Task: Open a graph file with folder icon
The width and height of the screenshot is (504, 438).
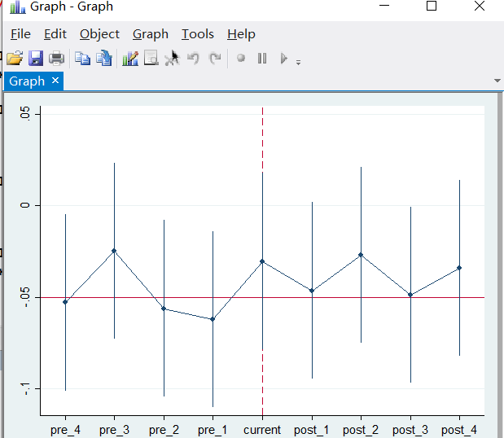Action: tap(15, 58)
